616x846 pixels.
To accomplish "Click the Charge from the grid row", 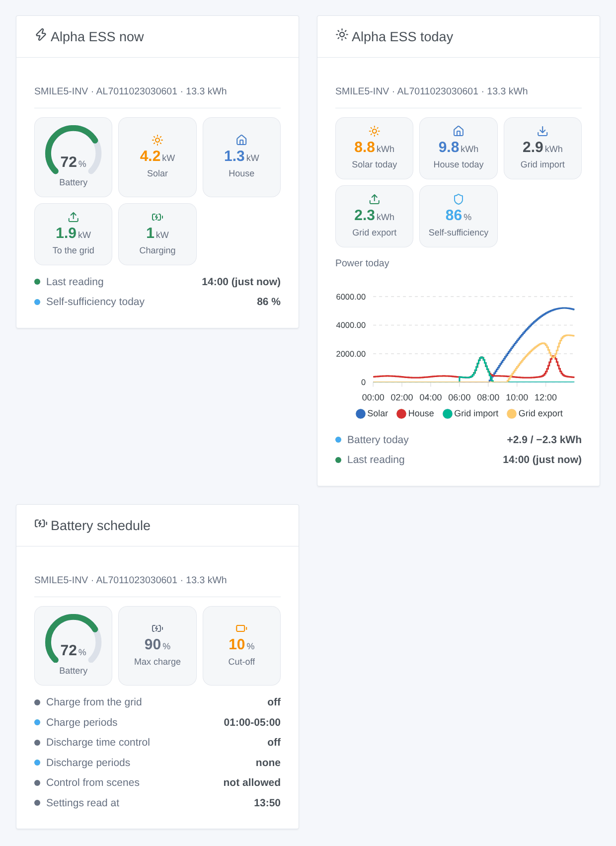I will point(157,702).
